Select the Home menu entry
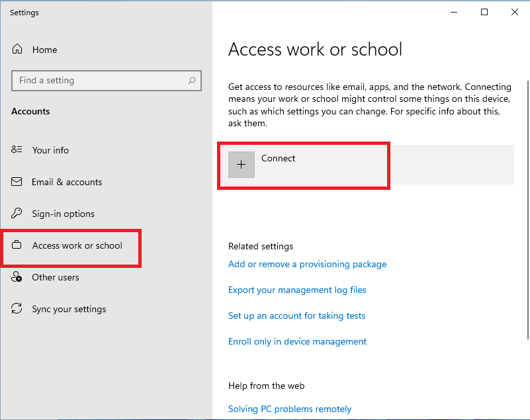 pos(45,50)
